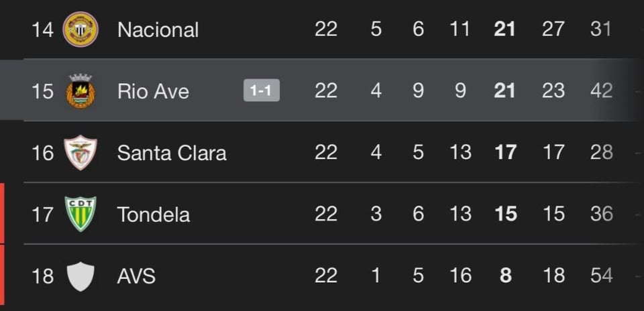
Task: Open the Tondela team page
Action: pos(154,214)
